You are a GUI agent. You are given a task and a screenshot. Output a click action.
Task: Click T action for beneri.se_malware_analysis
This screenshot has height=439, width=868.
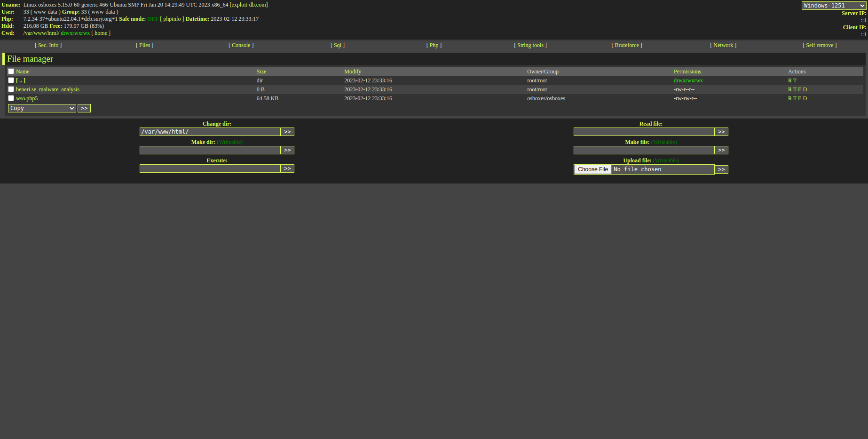[795, 89]
